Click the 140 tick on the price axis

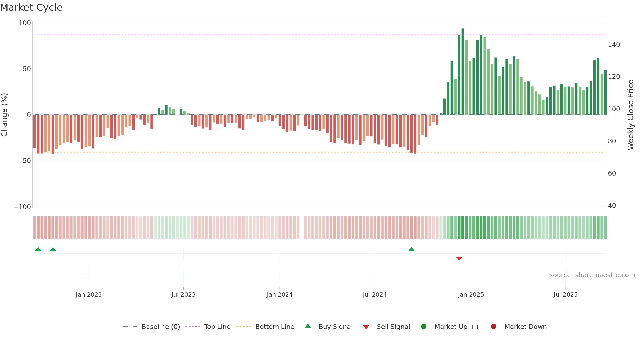pos(614,45)
